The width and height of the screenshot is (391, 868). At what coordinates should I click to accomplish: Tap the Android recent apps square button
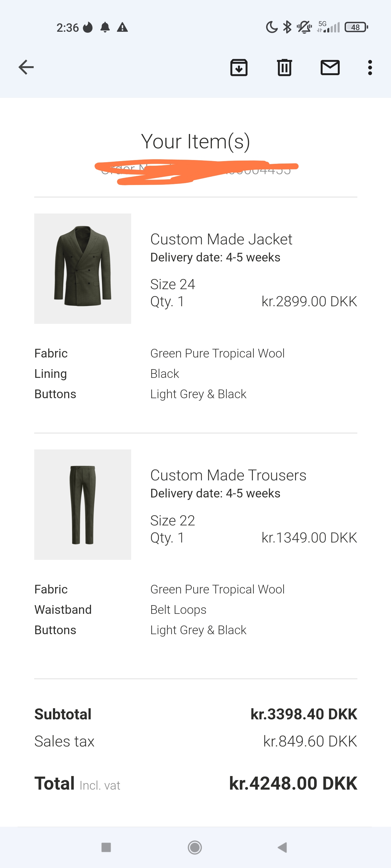pyautogui.click(x=106, y=847)
